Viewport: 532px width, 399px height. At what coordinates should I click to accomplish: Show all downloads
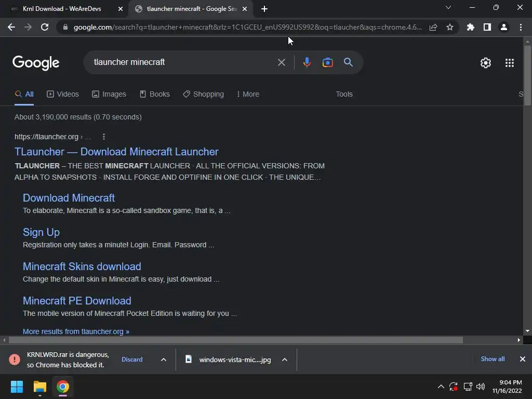pyautogui.click(x=493, y=359)
